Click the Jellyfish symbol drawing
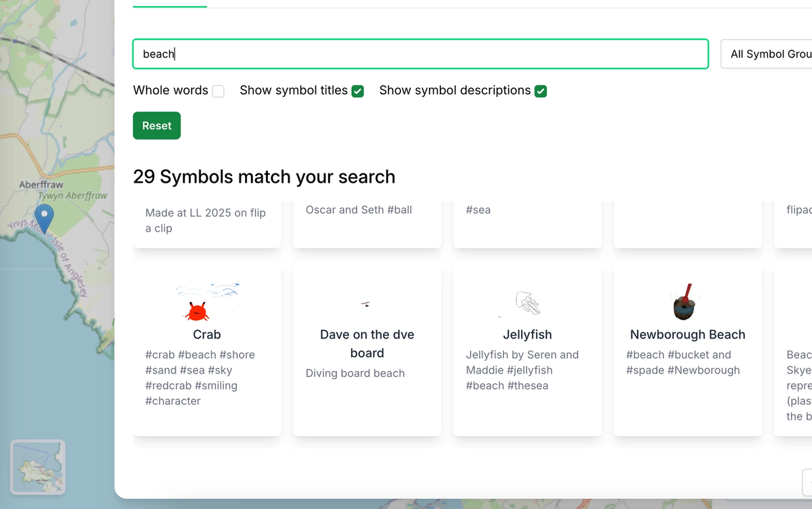 [x=527, y=303]
